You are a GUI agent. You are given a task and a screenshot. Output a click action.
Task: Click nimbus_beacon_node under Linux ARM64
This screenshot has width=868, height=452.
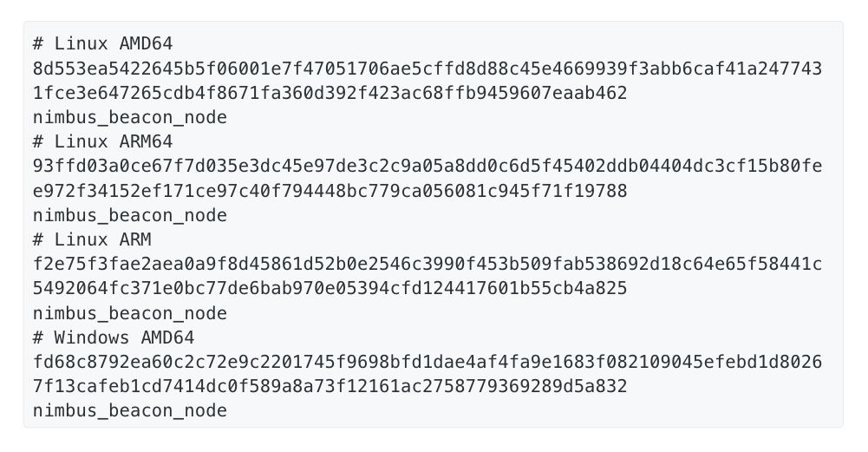coord(130,215)
